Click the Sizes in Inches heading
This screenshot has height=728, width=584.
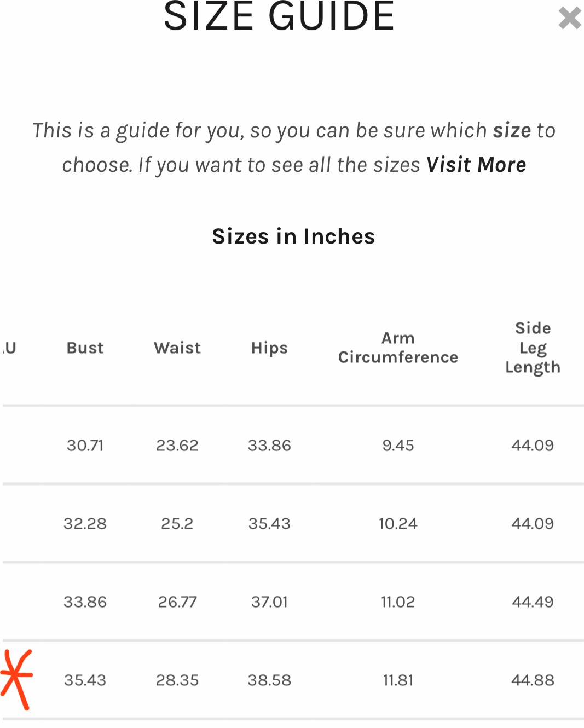[x=293, y=236]
